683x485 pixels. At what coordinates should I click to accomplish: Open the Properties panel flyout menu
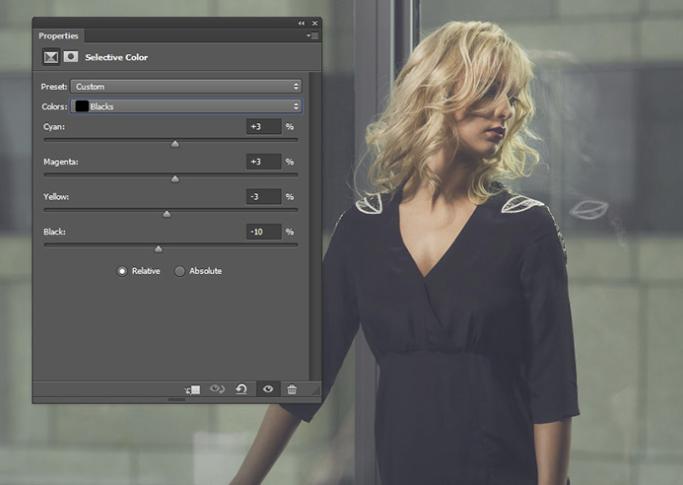[x=311, y=36]
